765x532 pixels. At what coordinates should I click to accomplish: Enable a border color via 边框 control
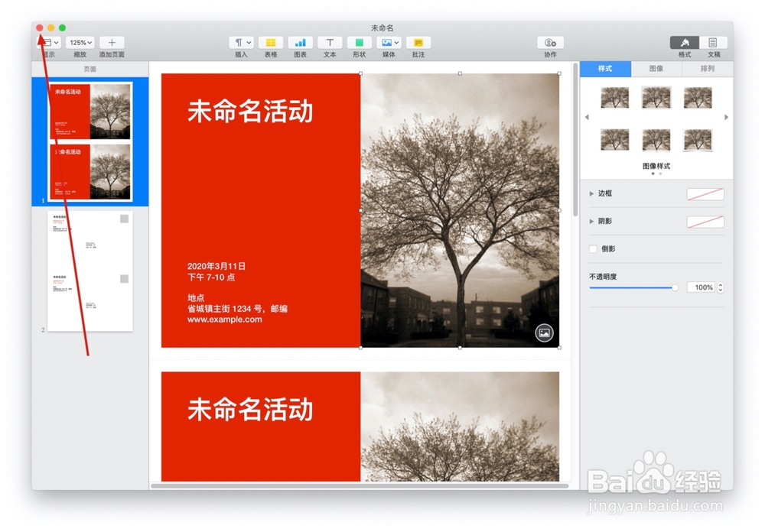704,193
